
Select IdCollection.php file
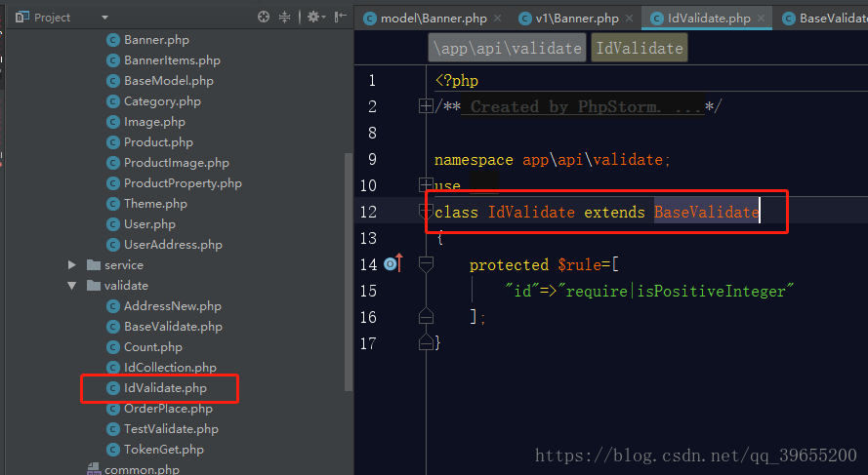point(170,367)
